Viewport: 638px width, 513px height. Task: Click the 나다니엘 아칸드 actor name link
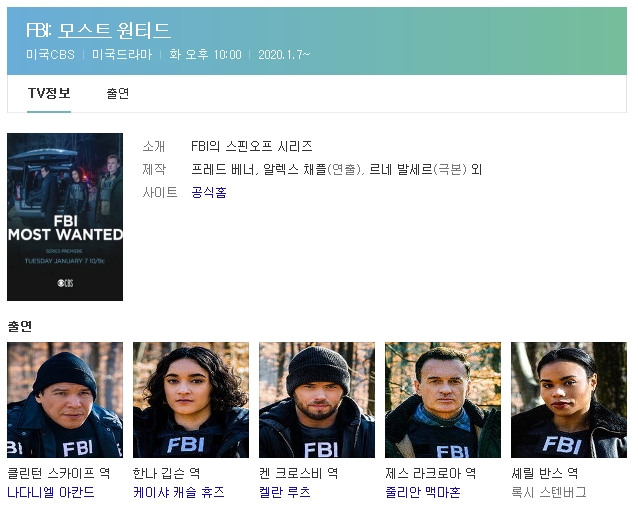[x=51, y=492]
